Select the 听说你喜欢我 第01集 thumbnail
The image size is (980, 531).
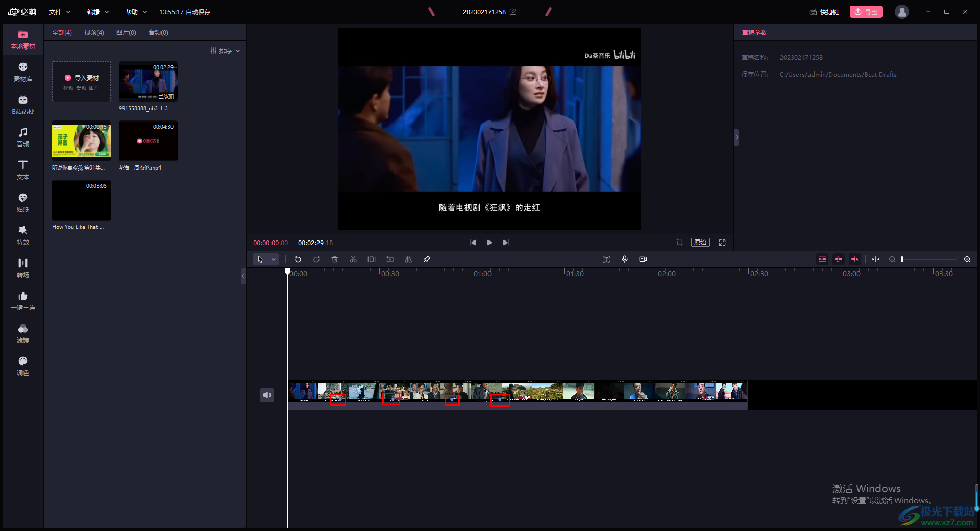pos(81,141)
